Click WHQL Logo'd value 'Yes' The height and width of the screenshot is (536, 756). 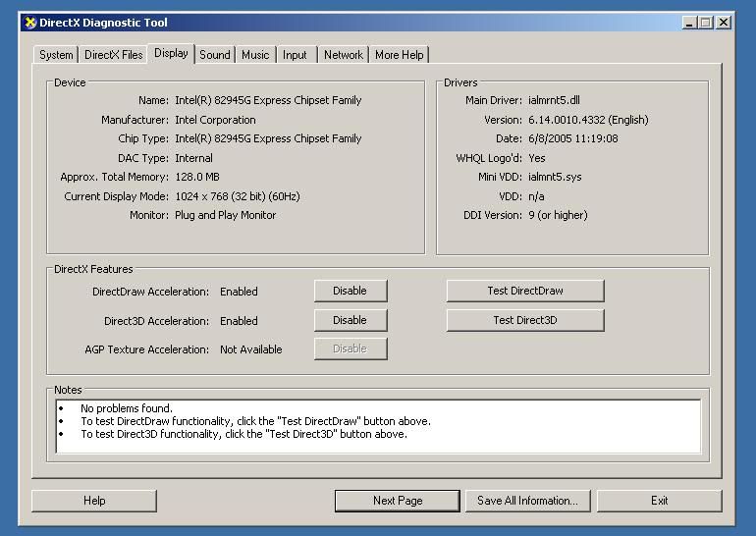(x=537, y=158)
